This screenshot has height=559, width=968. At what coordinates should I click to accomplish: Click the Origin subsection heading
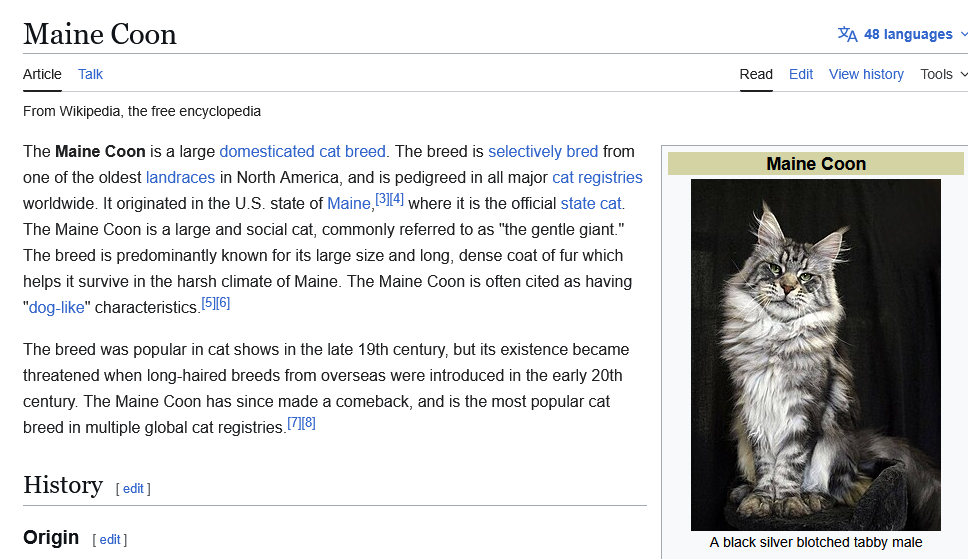pyautogui.click(x=51, y=537)
